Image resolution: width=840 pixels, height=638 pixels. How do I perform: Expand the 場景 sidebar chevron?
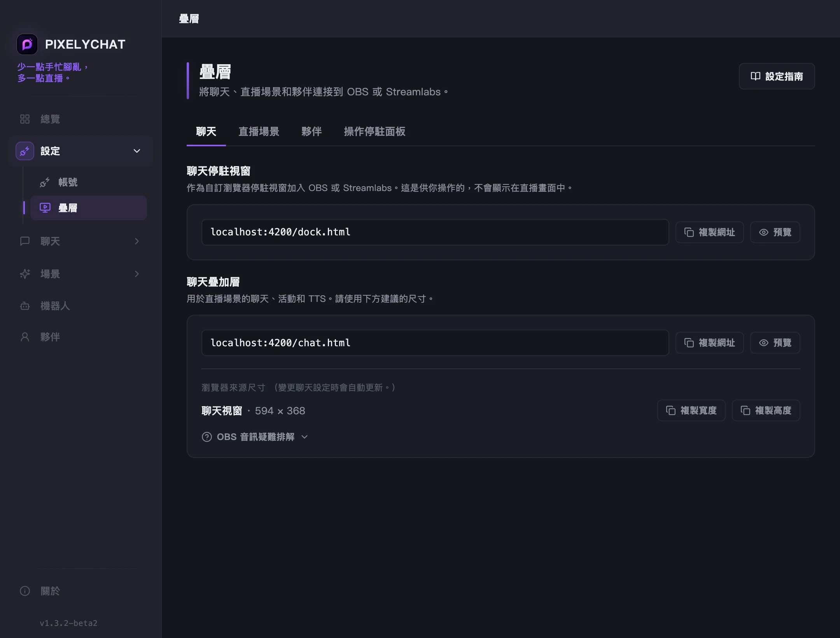[137, 274]
